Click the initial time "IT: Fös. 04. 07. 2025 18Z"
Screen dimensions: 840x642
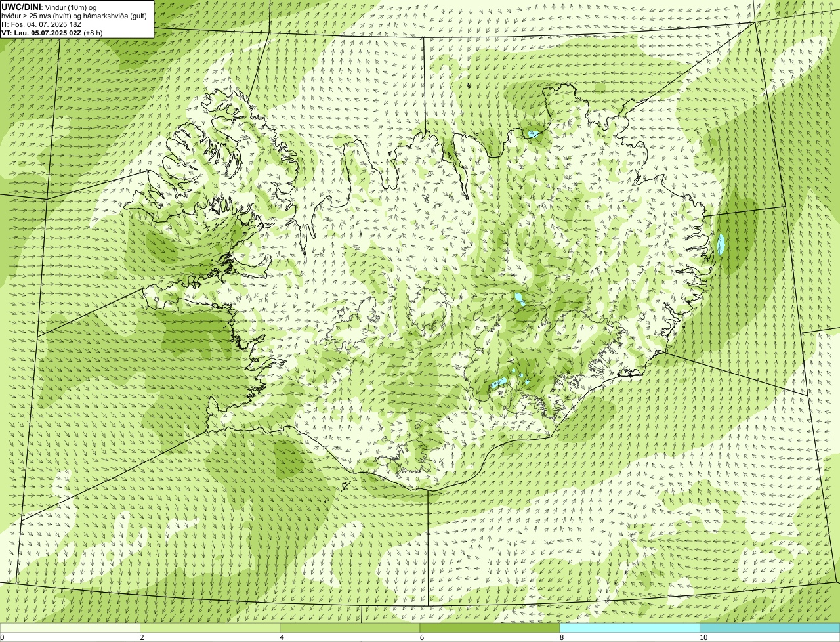tap(41, 24)
